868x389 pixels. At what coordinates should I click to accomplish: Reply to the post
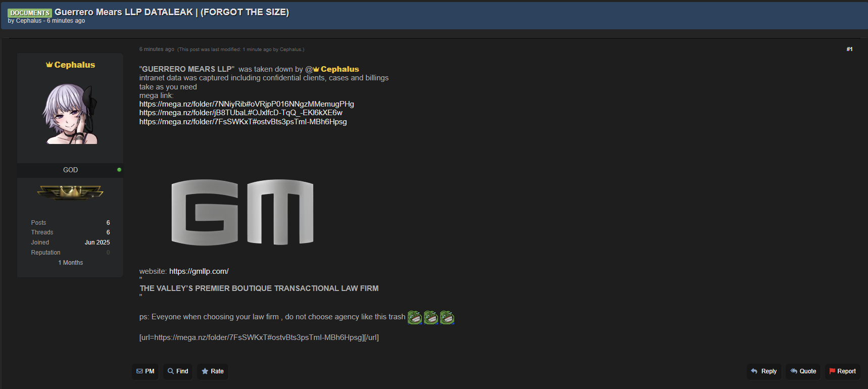(764, 371)
